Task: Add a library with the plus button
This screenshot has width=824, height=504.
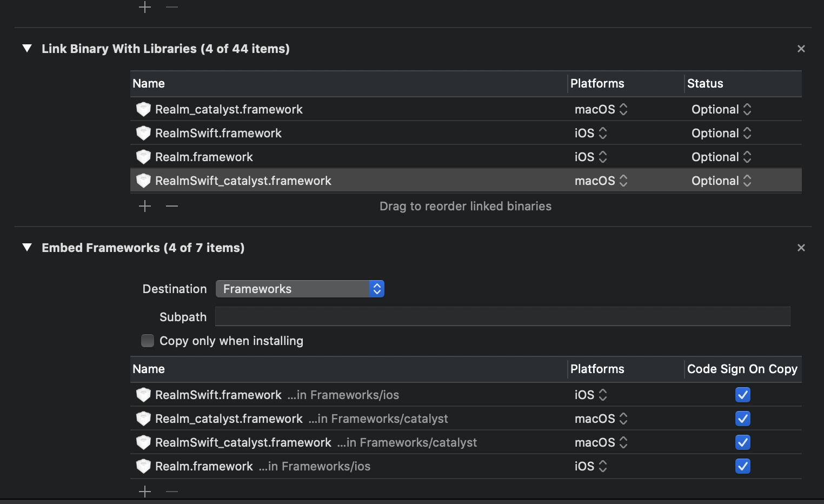Action: (x=144, y=206)
